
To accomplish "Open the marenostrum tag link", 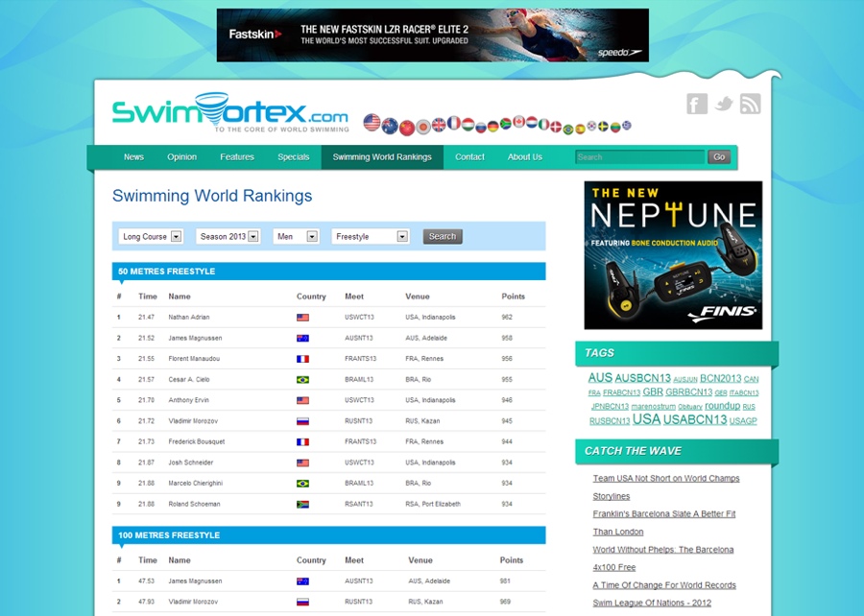I will click(x=653, y=406).
